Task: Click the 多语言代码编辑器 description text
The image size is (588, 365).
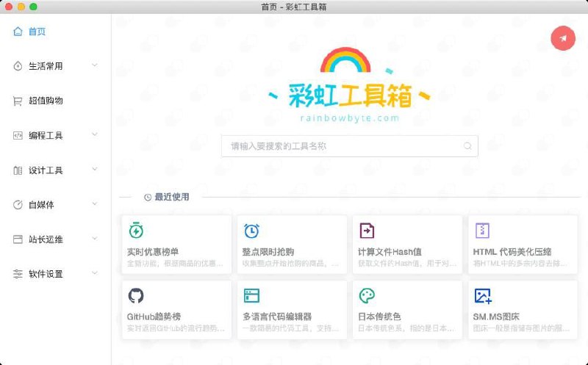Action: click(x=290, y=328)
